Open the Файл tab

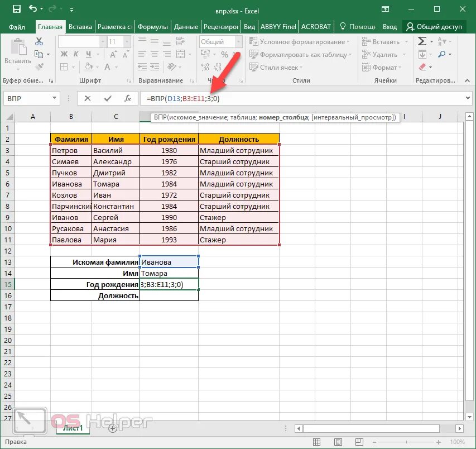coord(17,27)
